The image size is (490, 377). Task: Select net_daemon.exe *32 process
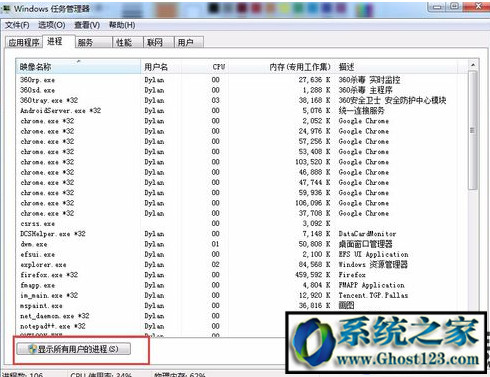[x=152, y=316]
